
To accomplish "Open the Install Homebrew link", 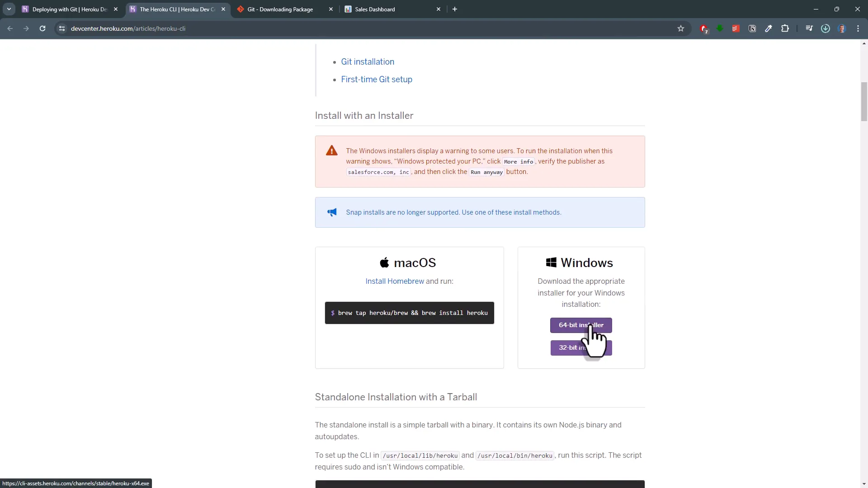I will 394,281.
